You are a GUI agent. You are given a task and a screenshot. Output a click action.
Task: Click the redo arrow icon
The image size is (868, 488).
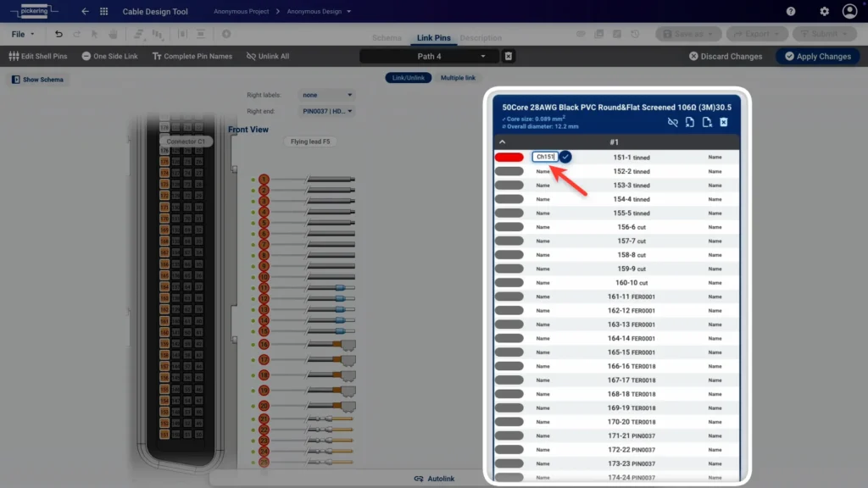coord(76,34)
